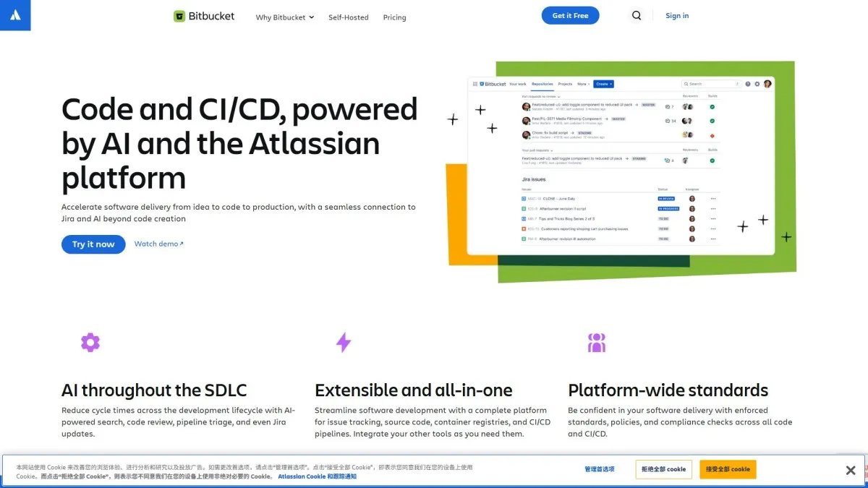Click the Sign in link
Viewport: 868px width, 488px height.
(x=677, y=15)
